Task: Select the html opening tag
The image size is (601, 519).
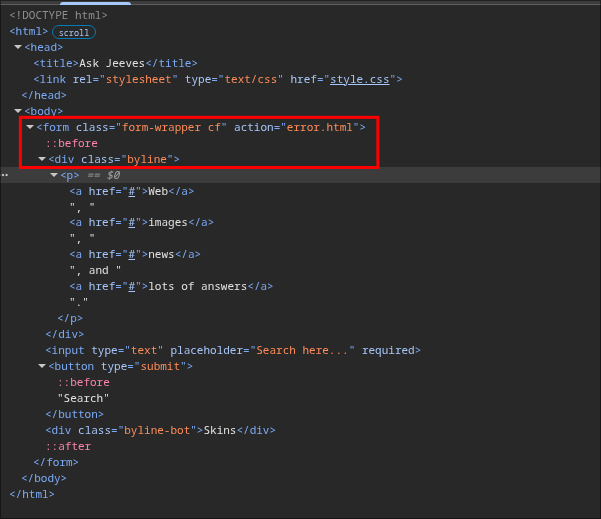Action: [29, 31]
